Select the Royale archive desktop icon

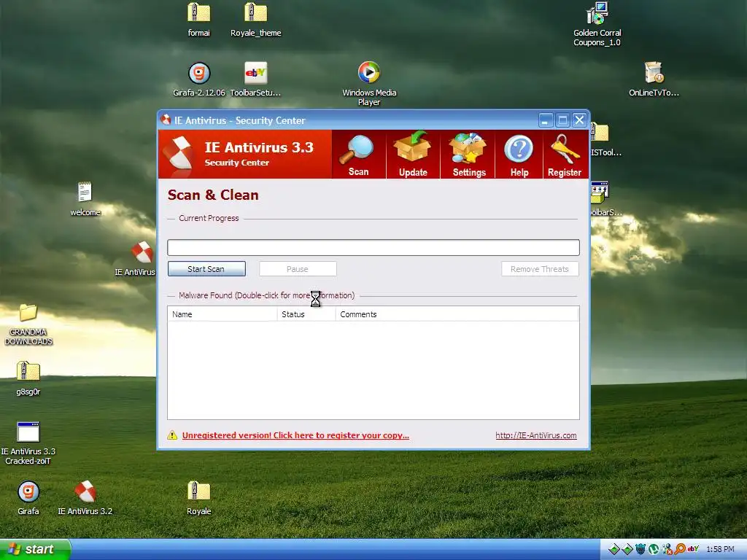[x=198, y=498]
